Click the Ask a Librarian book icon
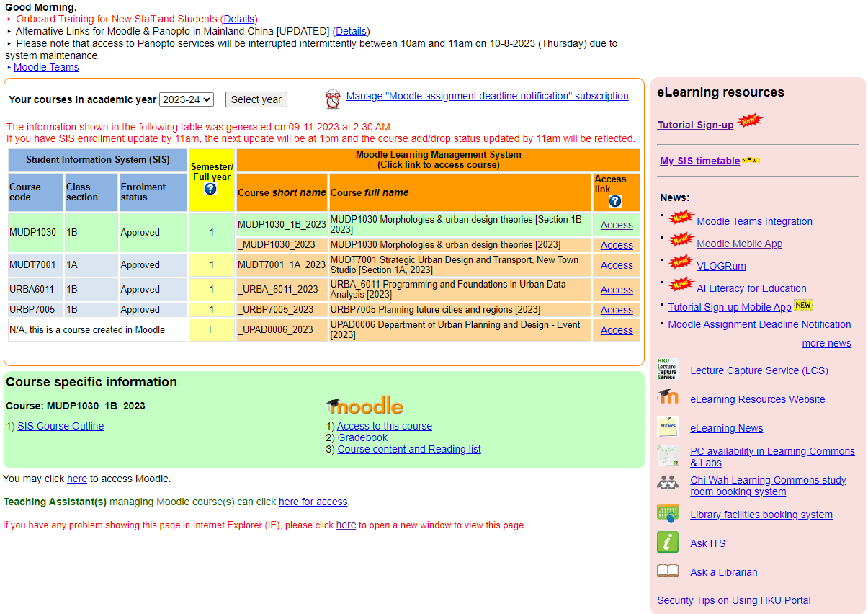Screen dimensions: 868x614 point(667,571)
